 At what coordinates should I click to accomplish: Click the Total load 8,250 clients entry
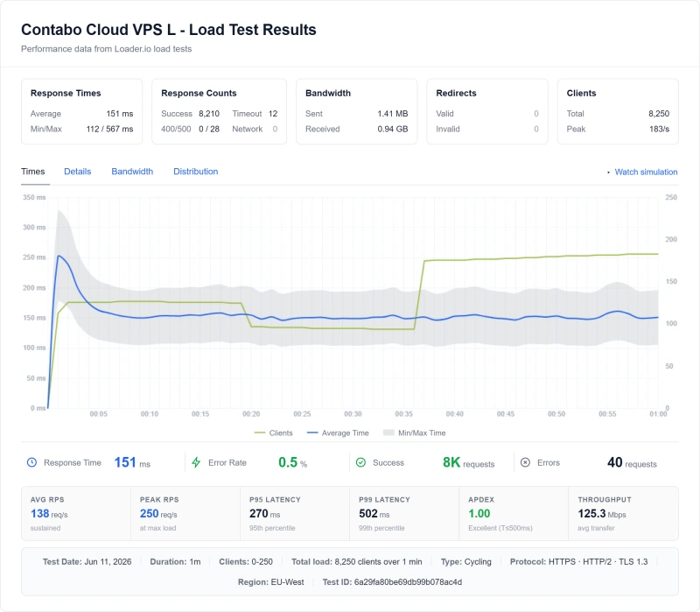tap(357, 562)
